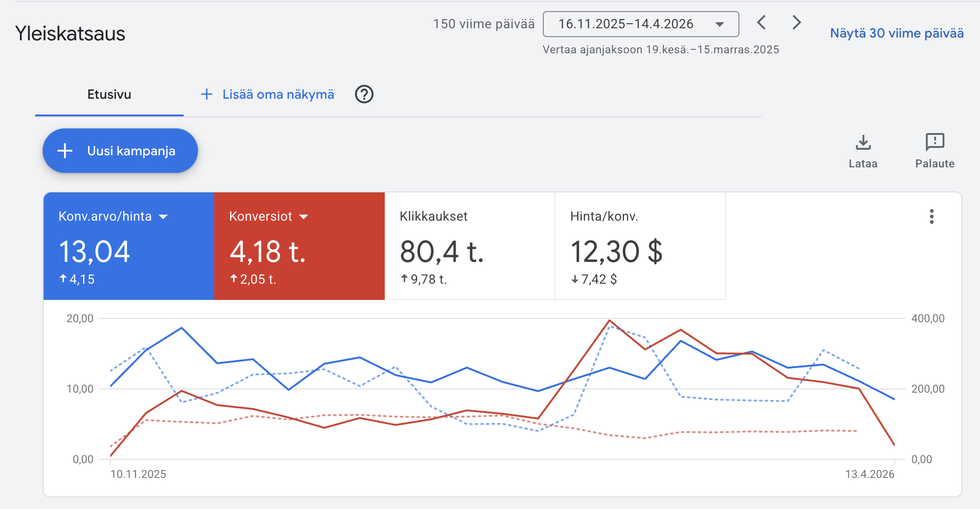Select the Etusivu tab
The image size is (980, 509).
[109, 95]
